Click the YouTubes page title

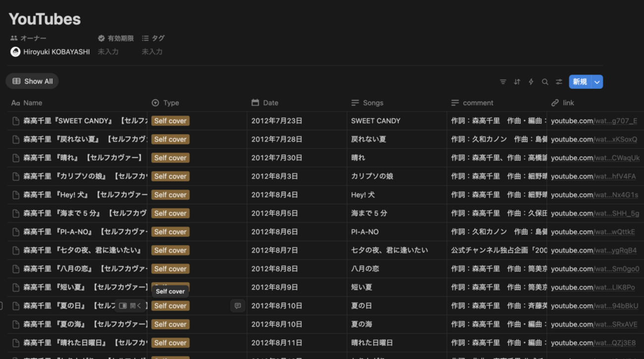tap(45, 19)
